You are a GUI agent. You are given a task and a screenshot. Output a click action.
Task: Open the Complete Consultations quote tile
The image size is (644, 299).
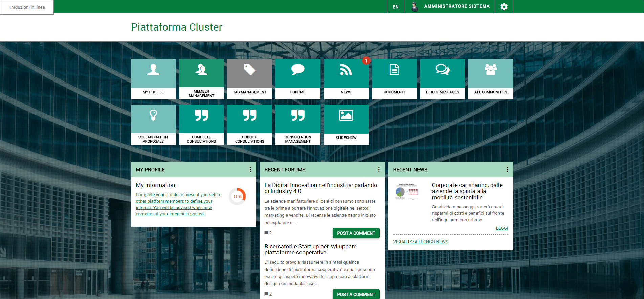[201, 115]
